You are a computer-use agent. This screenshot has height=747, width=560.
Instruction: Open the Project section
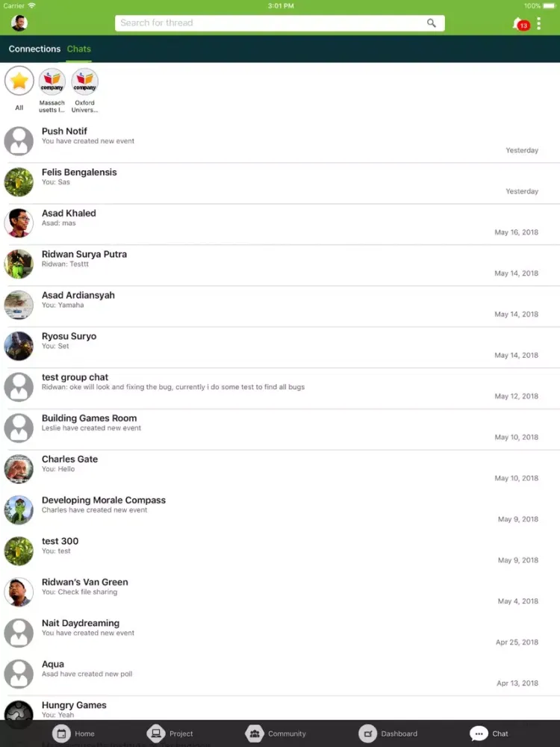click(170, 734)
